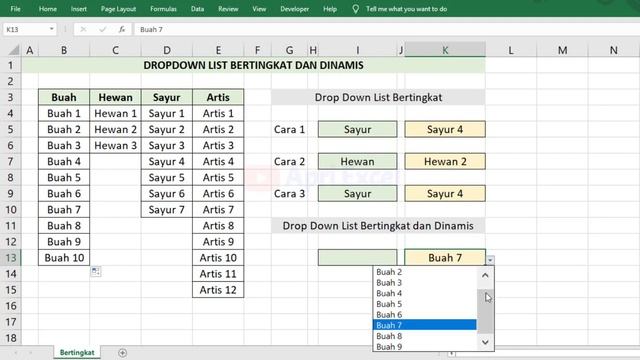Open the Insert ribbon tab
Viewport: 640px width, 360px height.
[x=78, y=9]
